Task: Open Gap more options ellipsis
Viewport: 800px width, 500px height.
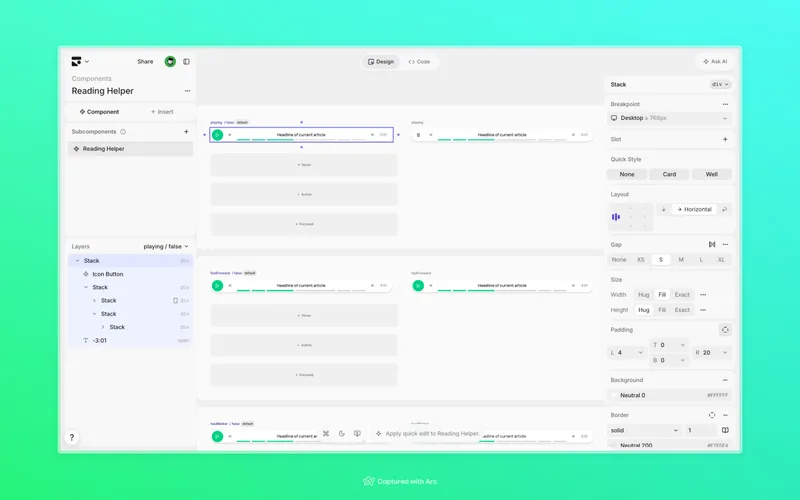Action: click(x=725, y=244)
